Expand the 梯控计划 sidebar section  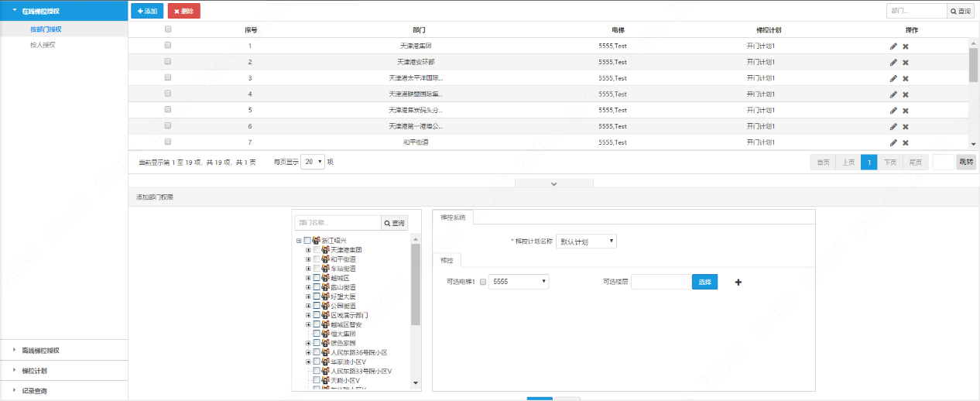point(63,371)
